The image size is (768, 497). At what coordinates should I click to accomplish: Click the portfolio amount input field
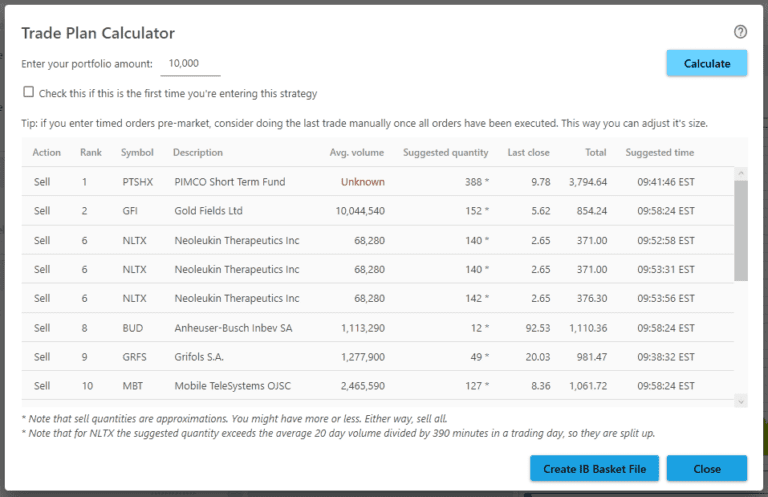coord(190,64)
